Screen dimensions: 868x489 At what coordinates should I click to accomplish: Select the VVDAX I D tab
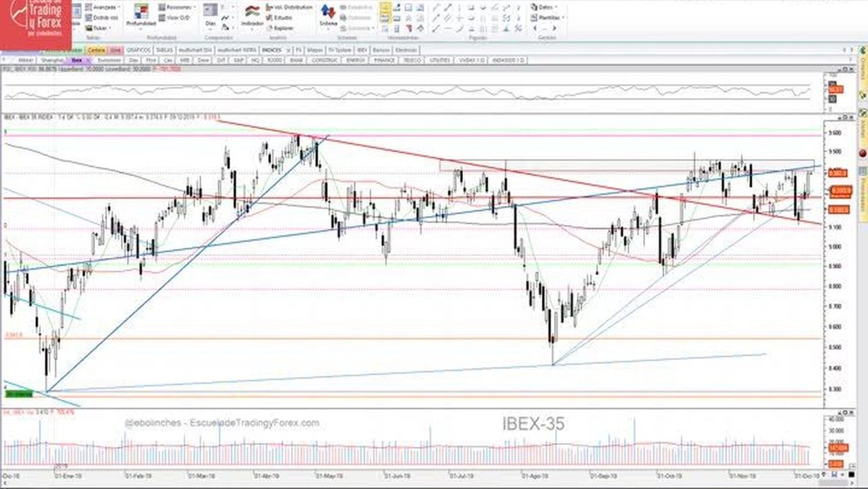(470, 60)
